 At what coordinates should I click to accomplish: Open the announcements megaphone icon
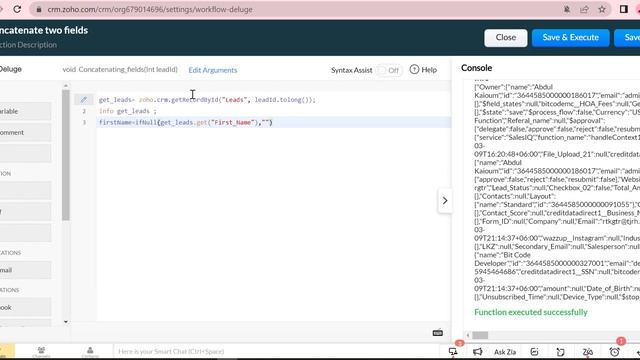(478, 351)
